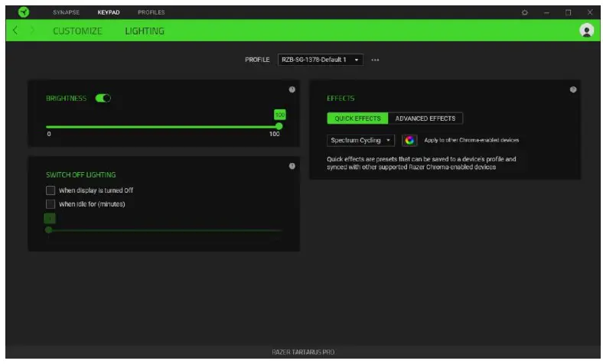Click the brightness value 100 tooltip
This screenshot has height=364, width=603.
(x=280, y=115)
